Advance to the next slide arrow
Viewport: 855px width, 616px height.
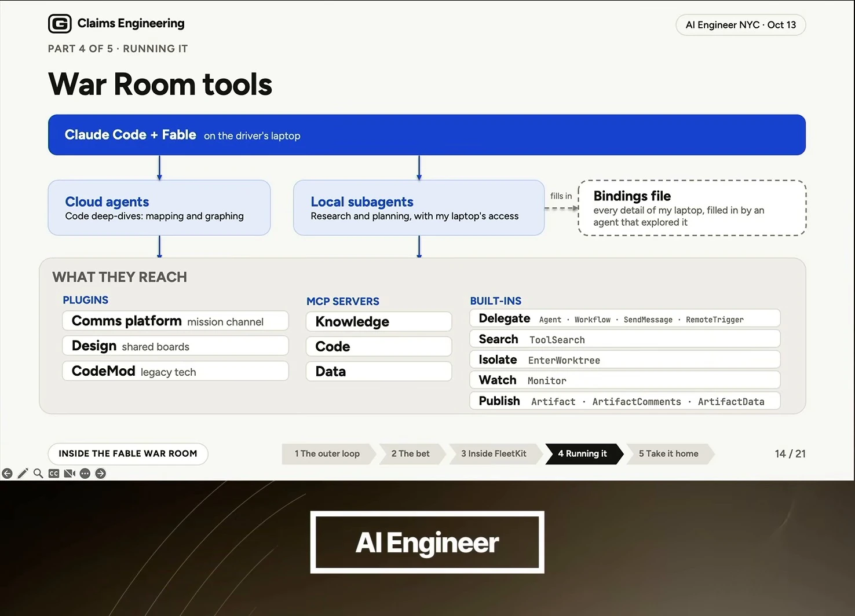(x=100, y=474)
